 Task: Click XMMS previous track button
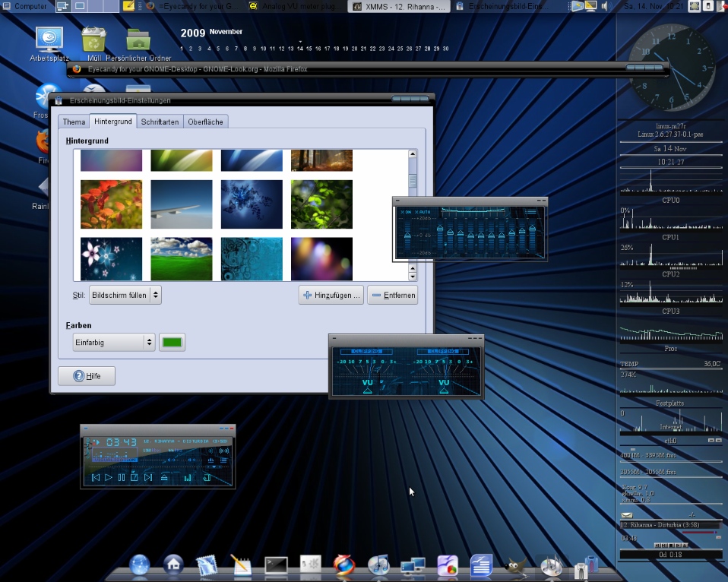(96, 478)
